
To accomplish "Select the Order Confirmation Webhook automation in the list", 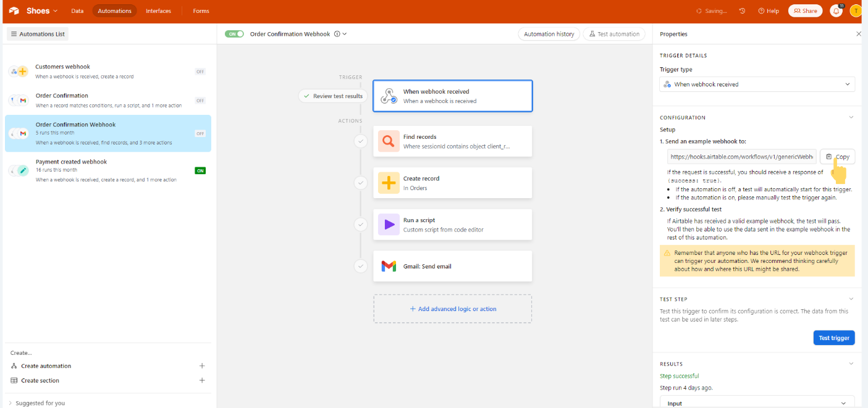I will (108, 133).
